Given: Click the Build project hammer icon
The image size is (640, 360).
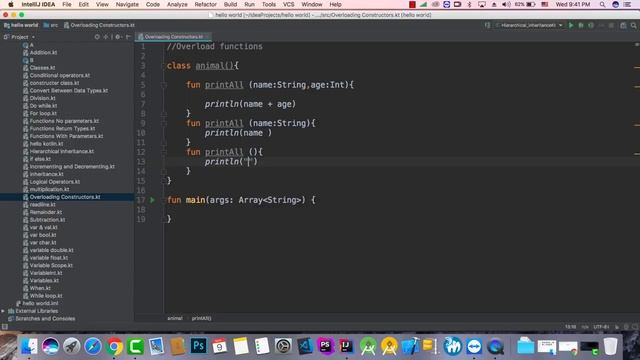Looking at the screenshot, I should tap(487, 25).
